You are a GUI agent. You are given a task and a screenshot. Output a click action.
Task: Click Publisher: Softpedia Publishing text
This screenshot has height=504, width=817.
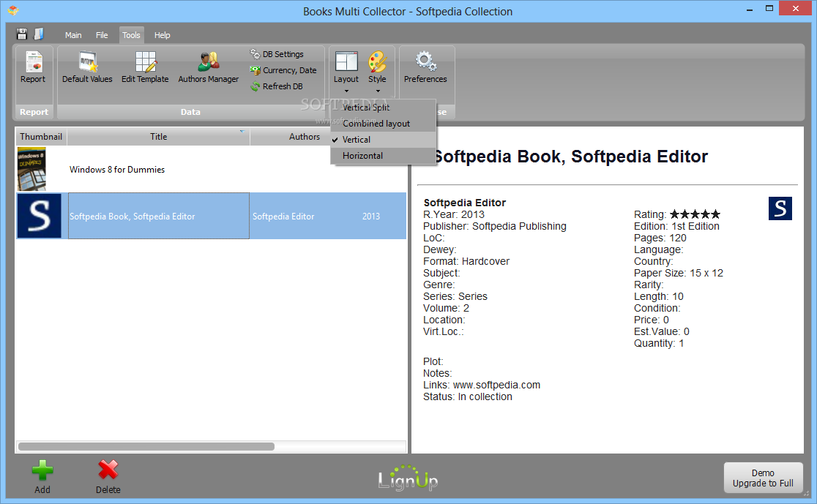(494, 226)
